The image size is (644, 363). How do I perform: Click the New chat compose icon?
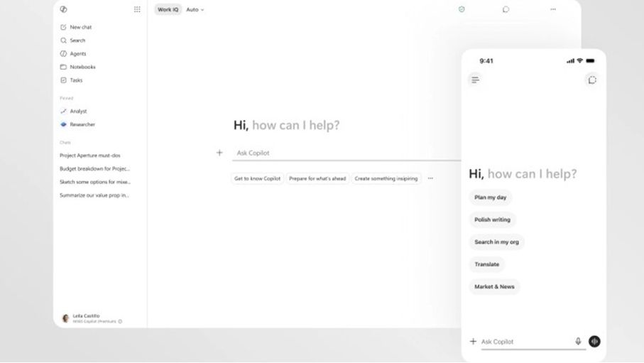click(63, 27)
